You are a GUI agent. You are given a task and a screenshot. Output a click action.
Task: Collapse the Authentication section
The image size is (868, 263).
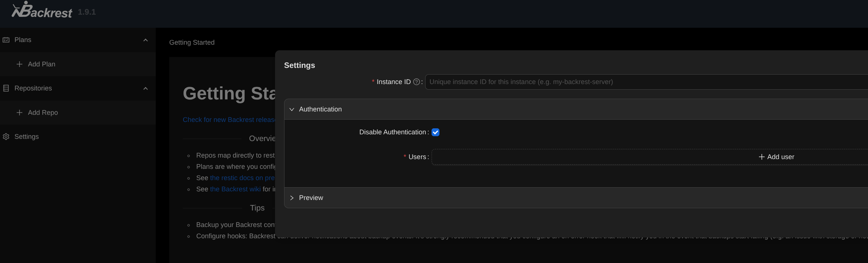point(292,109)
